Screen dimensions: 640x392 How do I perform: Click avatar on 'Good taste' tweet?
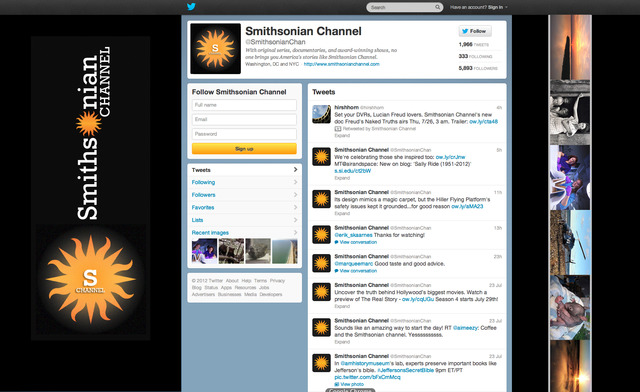321,263
